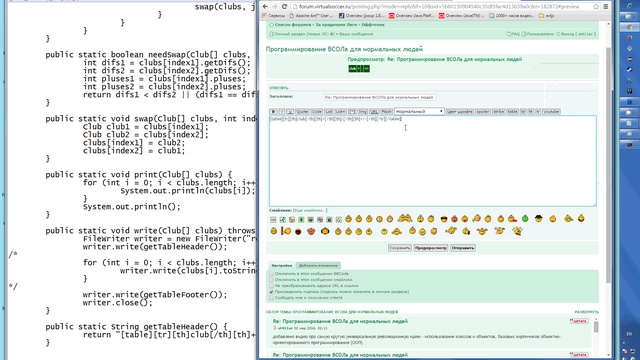Open the Пользователи link
The image size is (640, 360).
pos(538,34)
